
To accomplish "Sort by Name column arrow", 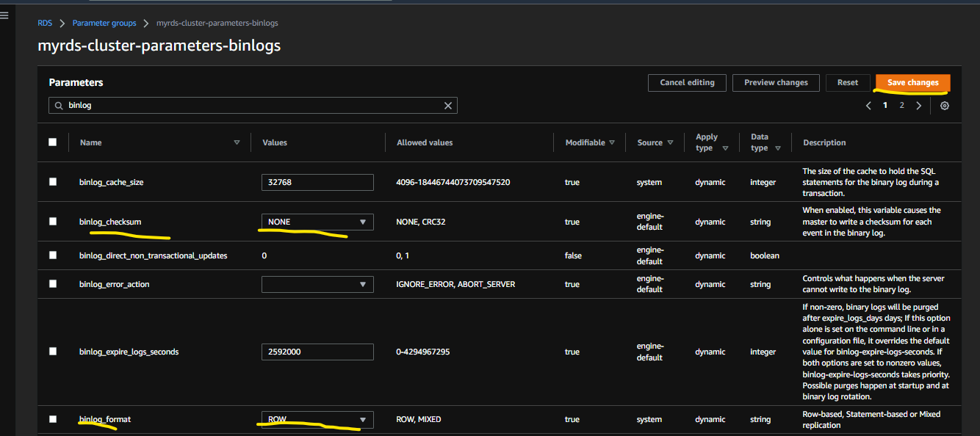I will [x=237, y=142].
